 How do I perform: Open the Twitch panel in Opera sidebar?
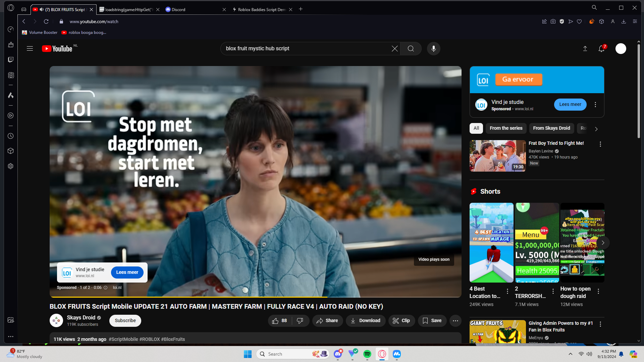point(11,60)
